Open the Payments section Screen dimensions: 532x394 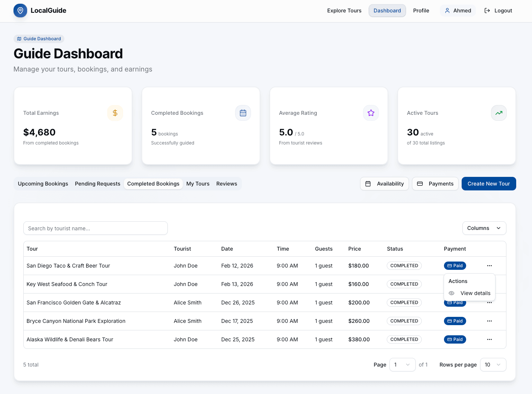click(435, 184)
